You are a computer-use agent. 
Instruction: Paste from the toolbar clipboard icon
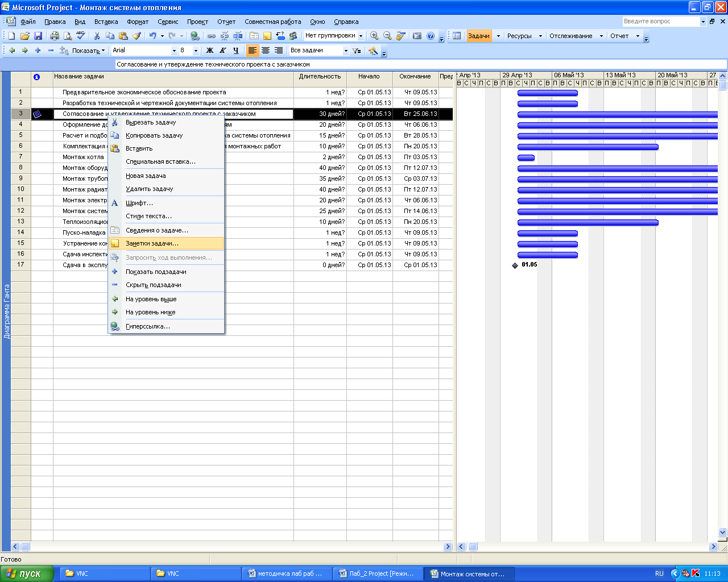123,36
